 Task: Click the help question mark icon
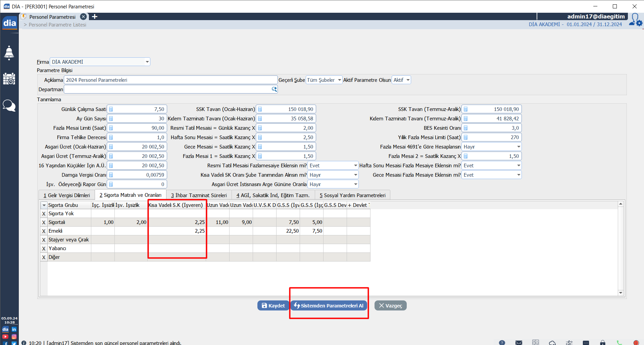coord(502,342)
